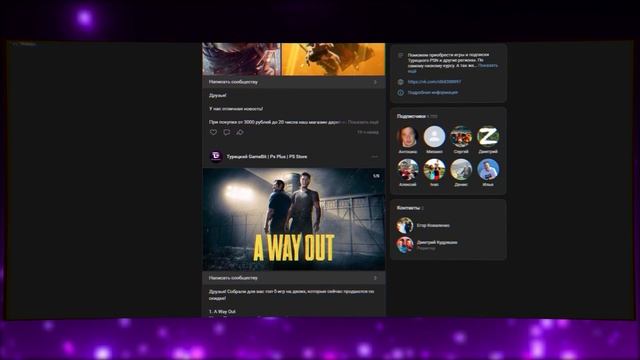Open subscriber Сергей's avatar
The width and height of the screenshot is (640, 360).
461,136
